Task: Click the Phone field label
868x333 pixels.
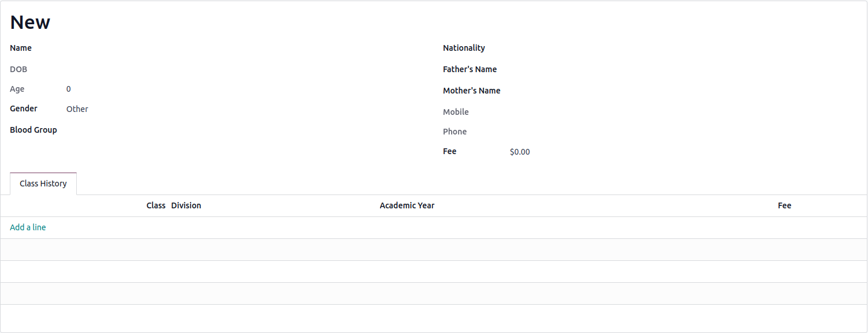Action: click(455, 132)
